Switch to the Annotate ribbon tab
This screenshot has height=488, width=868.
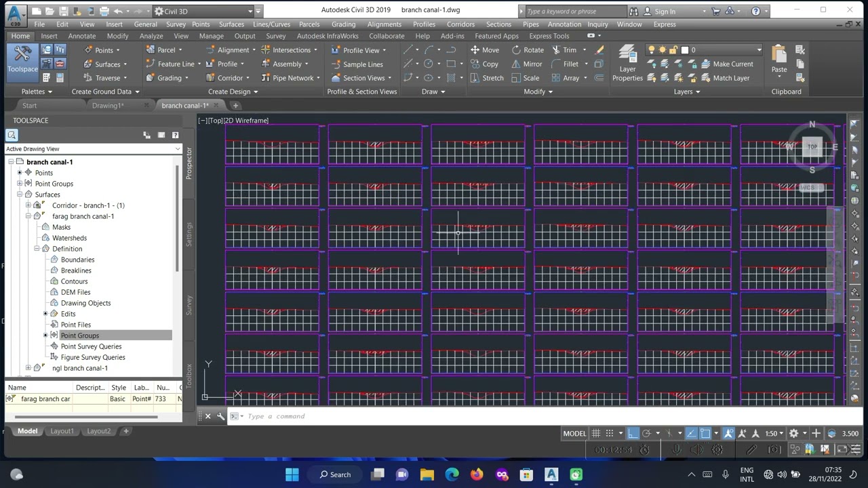(x=81, y=36)
